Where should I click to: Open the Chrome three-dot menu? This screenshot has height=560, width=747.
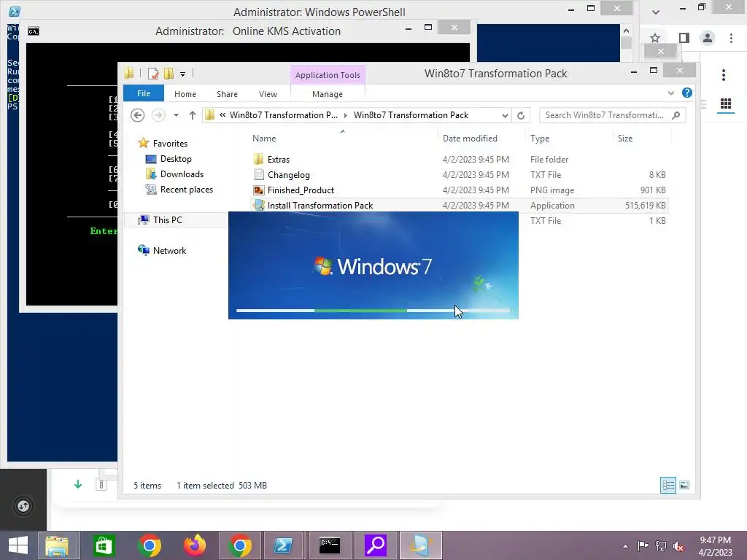pos(731,38)
